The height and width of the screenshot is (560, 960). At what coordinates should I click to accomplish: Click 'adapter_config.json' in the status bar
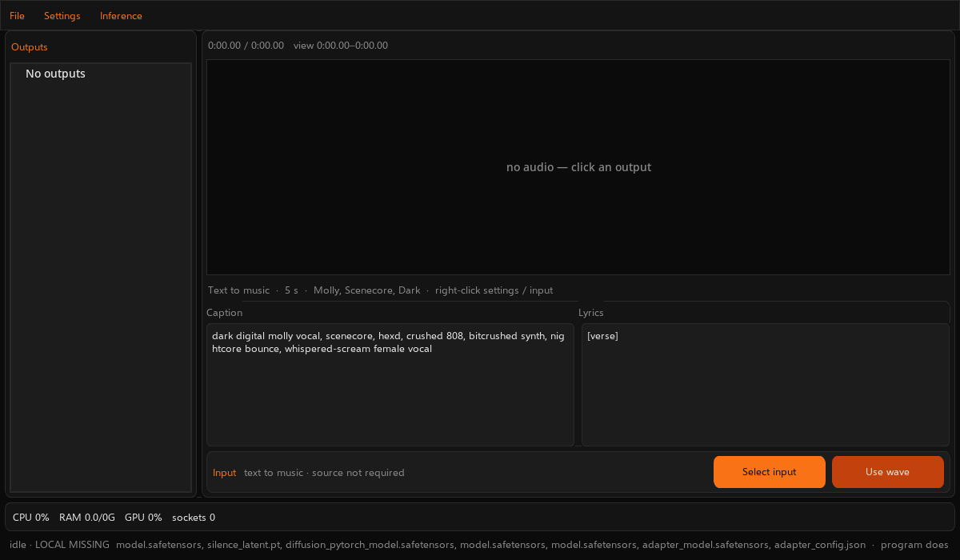(820, 545)
